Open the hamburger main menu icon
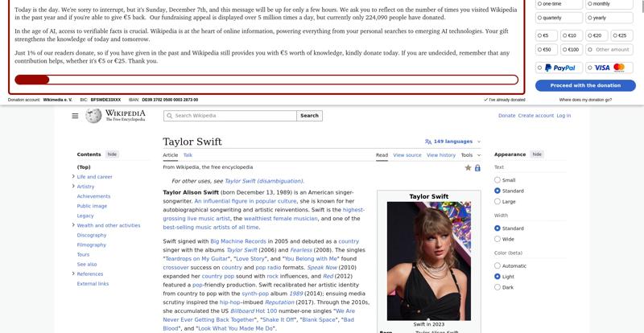Viewport: 644px width, 333px height. [75, 116]
